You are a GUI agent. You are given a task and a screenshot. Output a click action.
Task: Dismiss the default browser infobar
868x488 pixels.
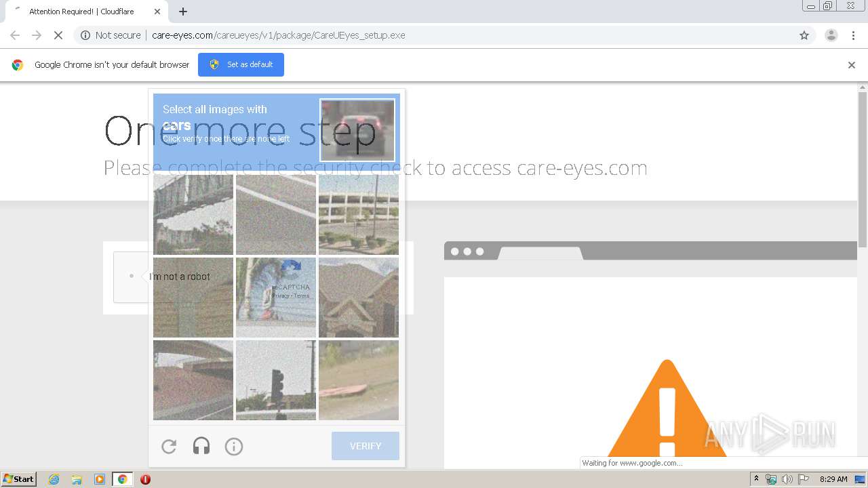click(x=852, y=65)
